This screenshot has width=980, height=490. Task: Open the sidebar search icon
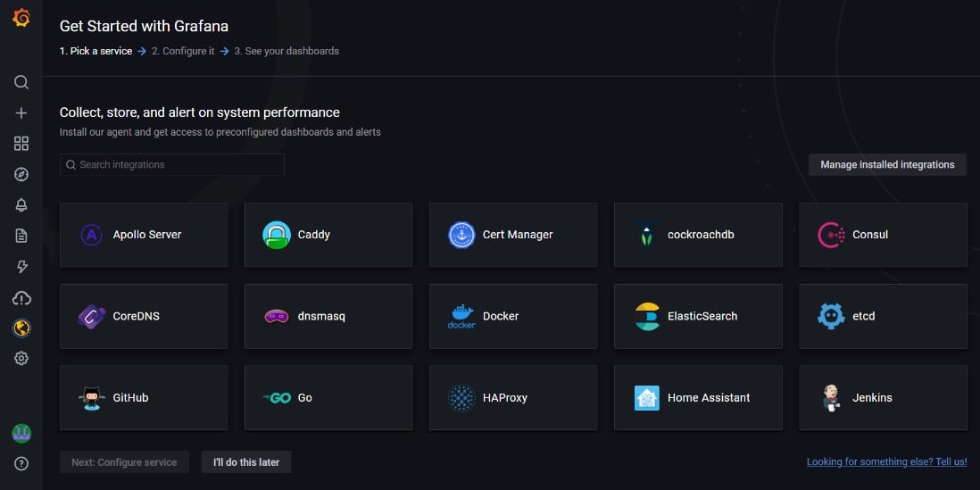click(x=21, y=82)
